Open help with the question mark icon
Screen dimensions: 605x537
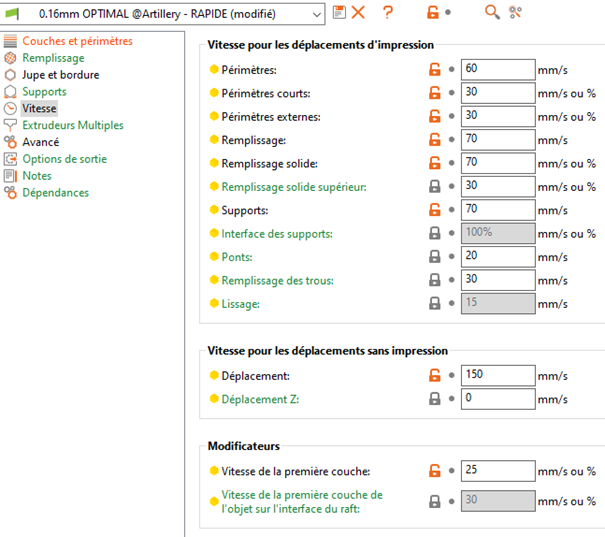click(x=388, y=12)
